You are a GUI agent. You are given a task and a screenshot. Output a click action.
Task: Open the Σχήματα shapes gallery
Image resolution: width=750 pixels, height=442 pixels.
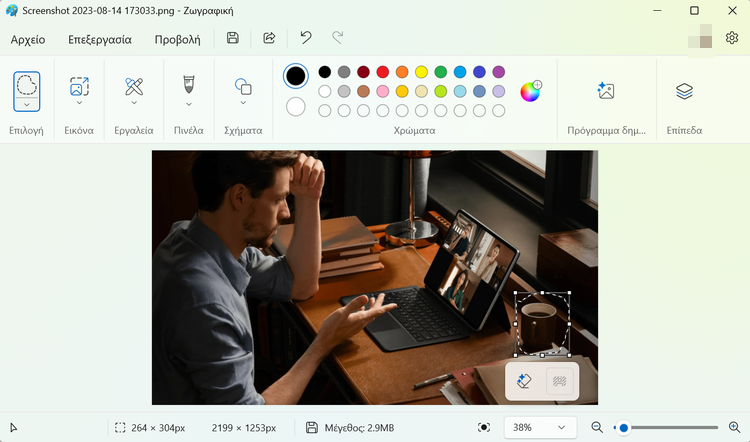pyautogui.click(x=243, y=86)
